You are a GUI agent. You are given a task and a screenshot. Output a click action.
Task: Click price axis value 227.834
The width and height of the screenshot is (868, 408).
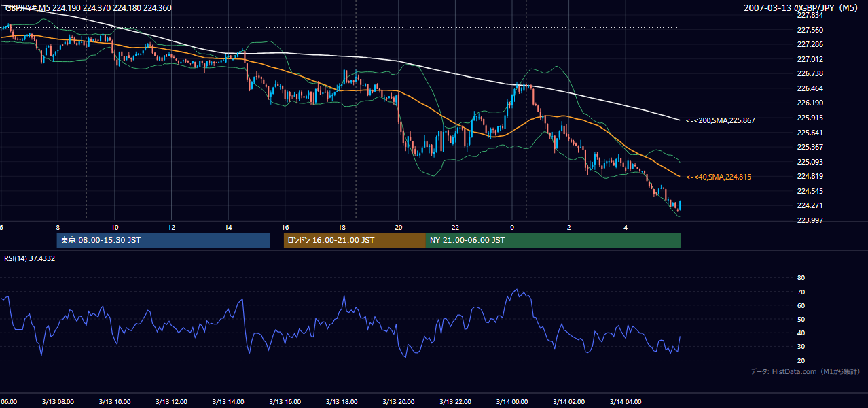coord(810,15)
